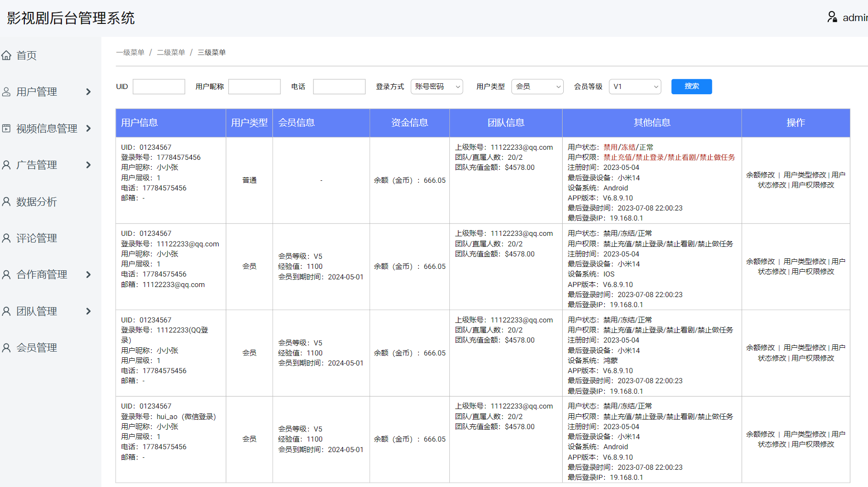This screenshot has width=868, height=487.
Task: Focus the UID input field
Action: click(159, 87)
